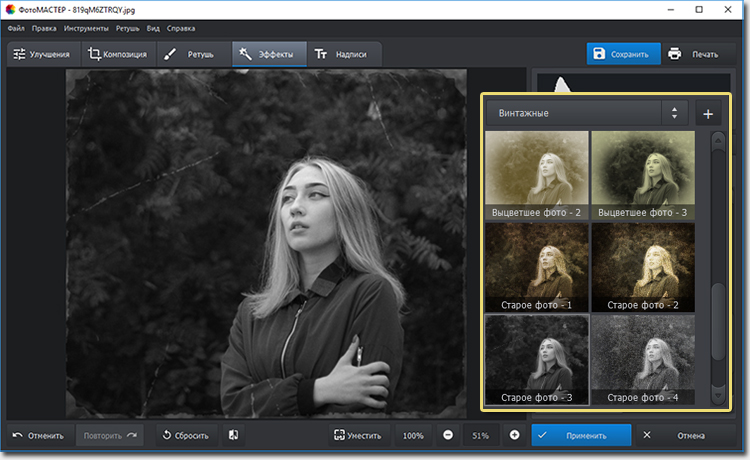750x460 pixels.
Task: Click Уместить to fit image
Action: [358, 435]
